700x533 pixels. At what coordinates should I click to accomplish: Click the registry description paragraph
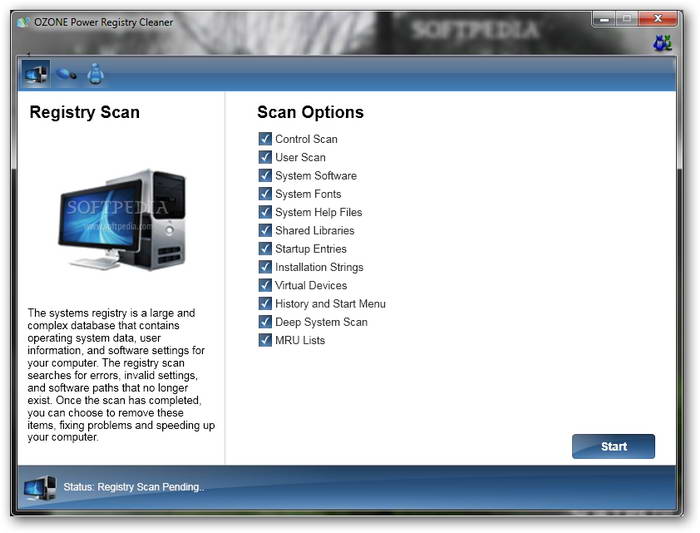click(x=121, y=375)
